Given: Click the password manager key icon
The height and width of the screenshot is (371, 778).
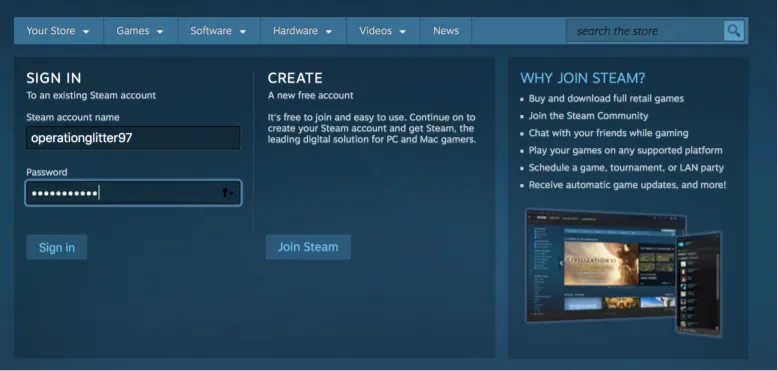Looking at the screenshot, I should (227, 193).
